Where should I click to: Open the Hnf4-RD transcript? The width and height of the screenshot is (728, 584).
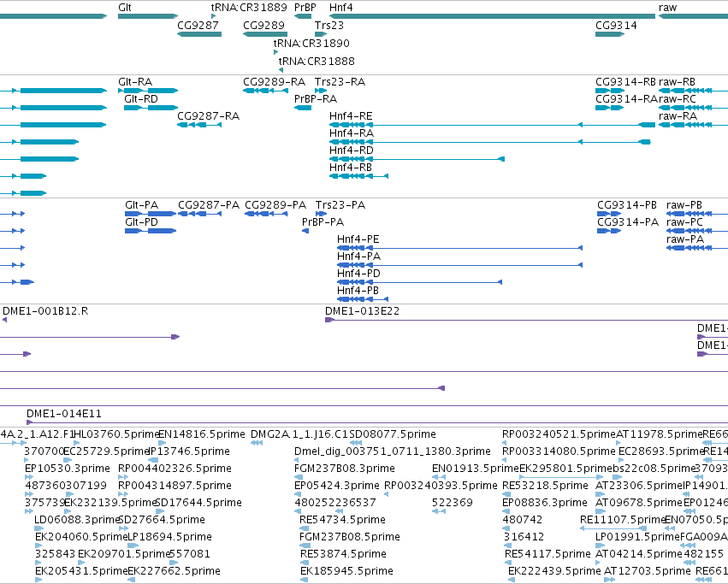[417, 159]
